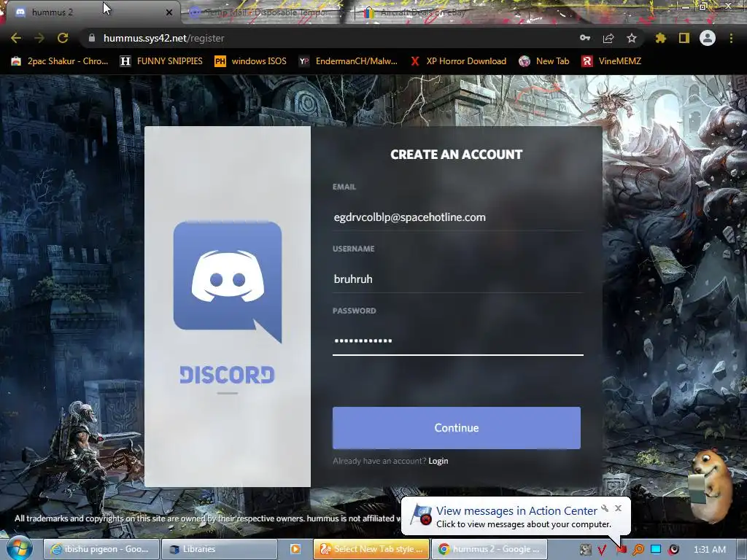Open the EndermanCH/Malw... bookmark
Image resolution: width=747 pixels, height=560 pixels.
pyautogui.click(x=348, y=61)
